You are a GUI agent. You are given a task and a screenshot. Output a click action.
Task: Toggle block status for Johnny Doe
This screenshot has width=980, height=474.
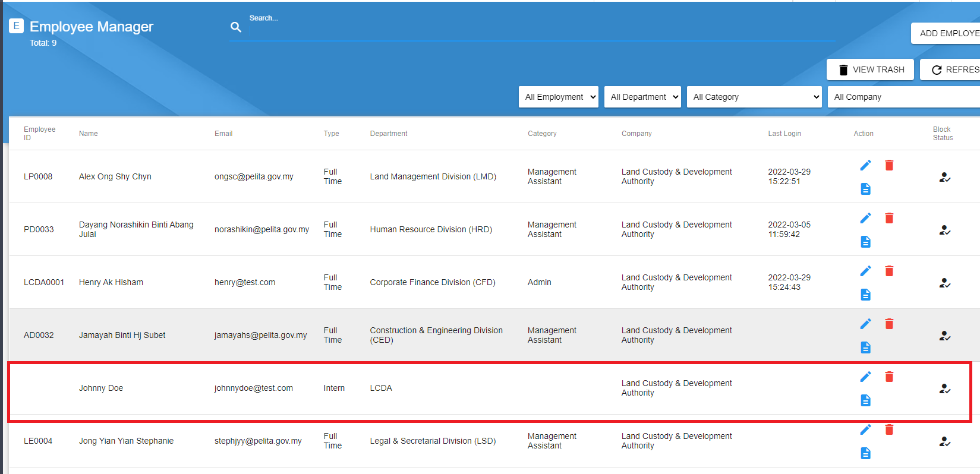click(x=944, y=388)
